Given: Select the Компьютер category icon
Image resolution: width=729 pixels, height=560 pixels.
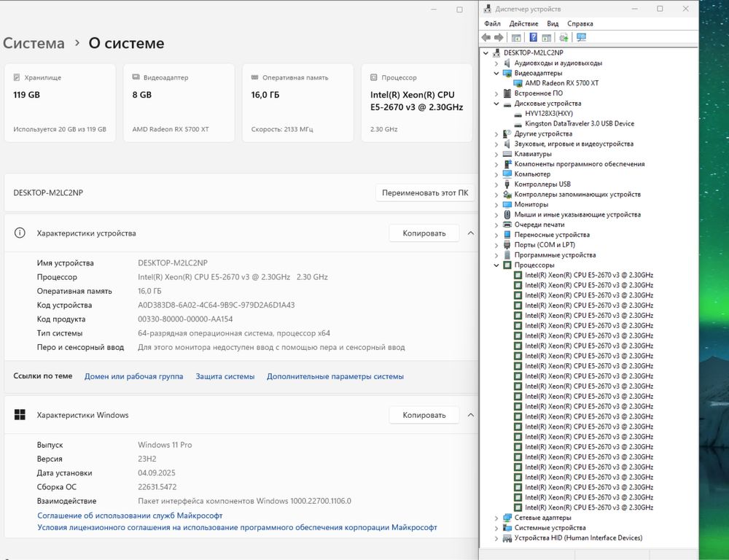Looking at the screenshot, I should [507, 174].
